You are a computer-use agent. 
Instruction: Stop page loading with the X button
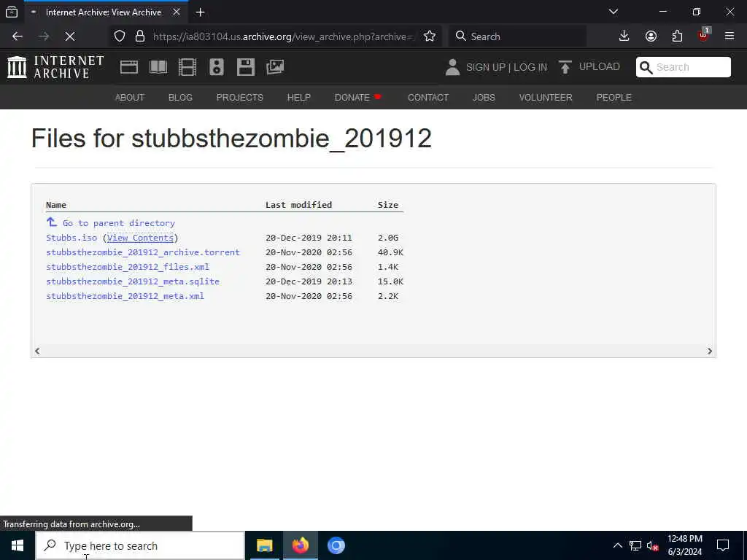pos(69,36)
